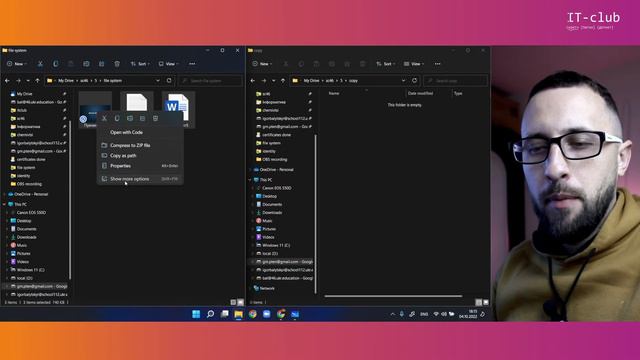Open certificates done in copy window sidebar

pos(276,135)
